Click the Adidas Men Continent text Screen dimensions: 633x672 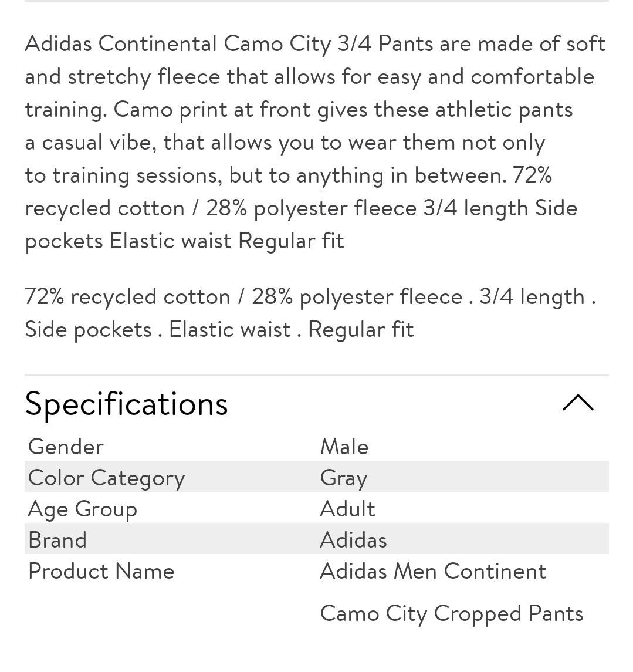tap(433, 571)
